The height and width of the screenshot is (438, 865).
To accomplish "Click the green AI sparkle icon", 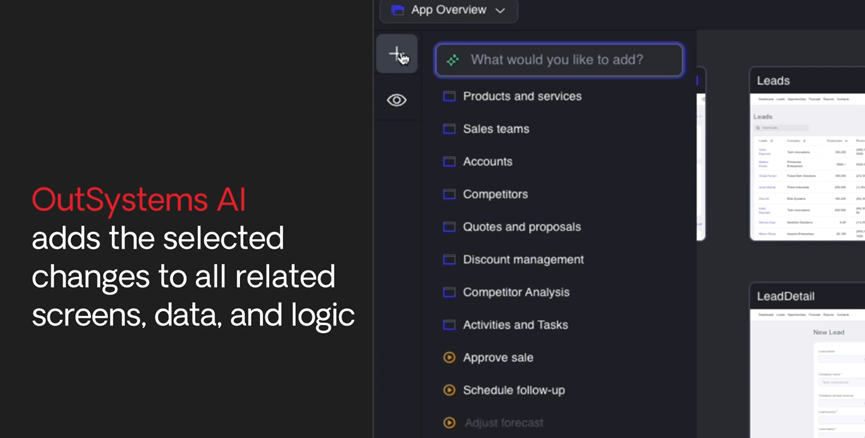I will pos(453,60).
